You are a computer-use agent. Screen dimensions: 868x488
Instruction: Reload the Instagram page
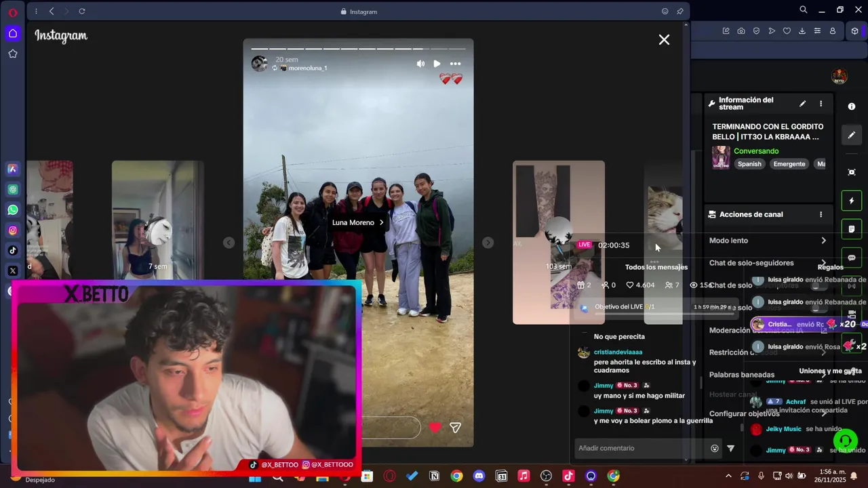[x=82, y=12]
